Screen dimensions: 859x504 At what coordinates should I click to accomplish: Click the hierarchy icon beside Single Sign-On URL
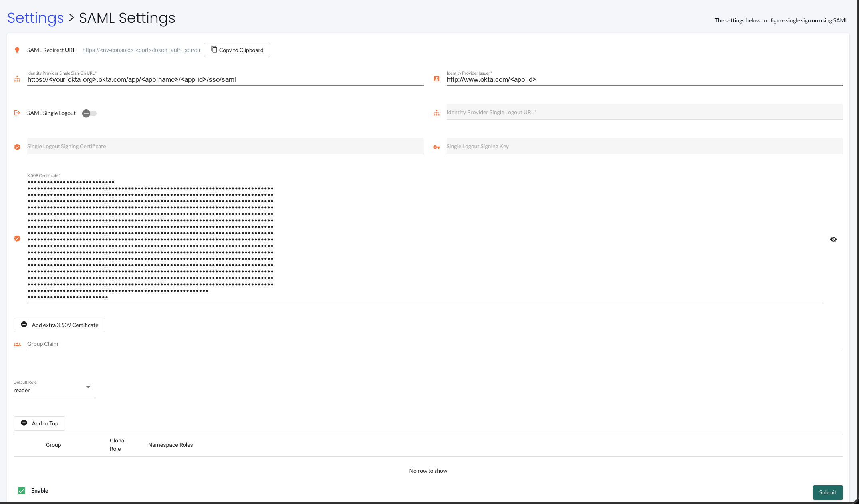click(17, 79)
